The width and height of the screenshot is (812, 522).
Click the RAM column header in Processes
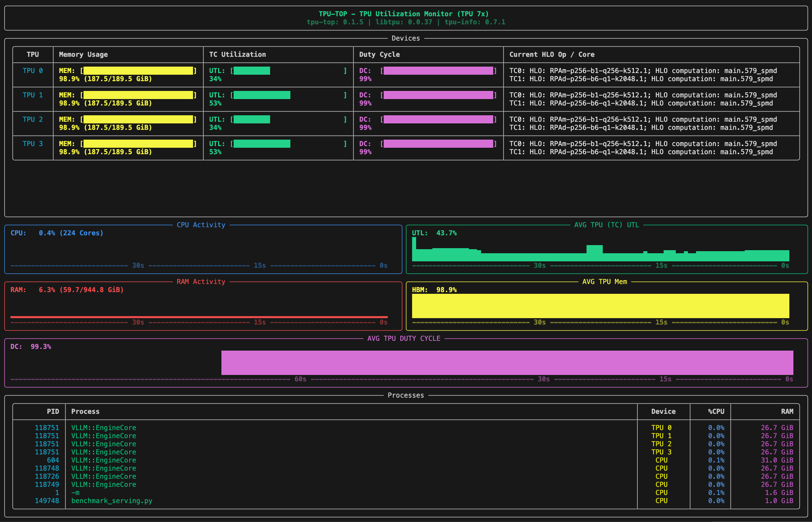coord(787,411)
